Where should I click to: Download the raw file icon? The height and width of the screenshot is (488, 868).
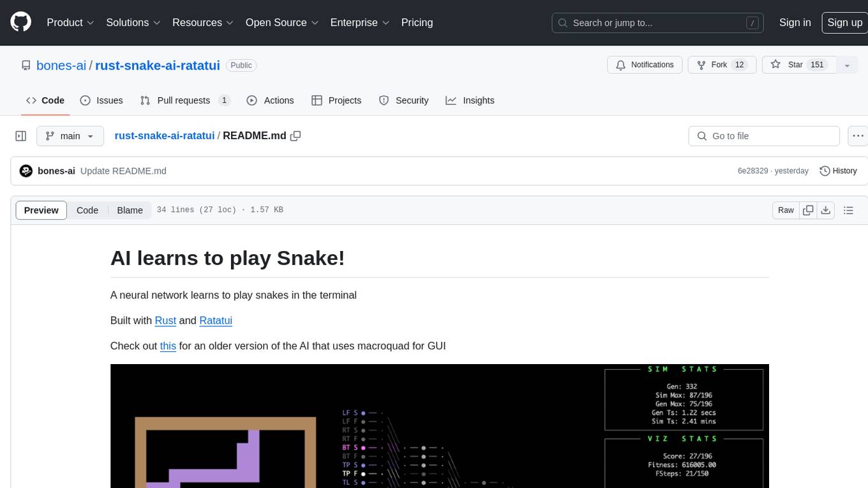tap(825, 210)
